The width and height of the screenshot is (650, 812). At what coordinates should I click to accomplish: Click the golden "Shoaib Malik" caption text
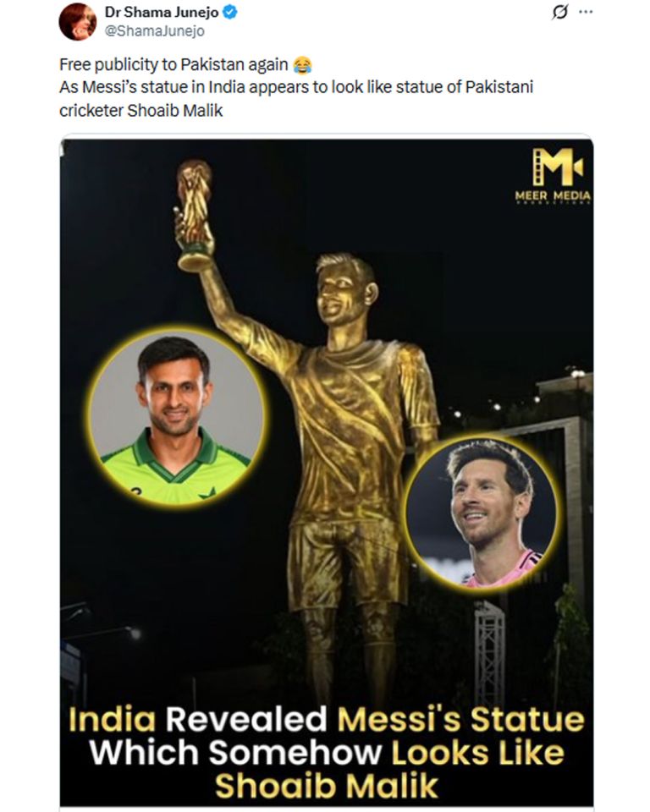click(x=327, y=785)
